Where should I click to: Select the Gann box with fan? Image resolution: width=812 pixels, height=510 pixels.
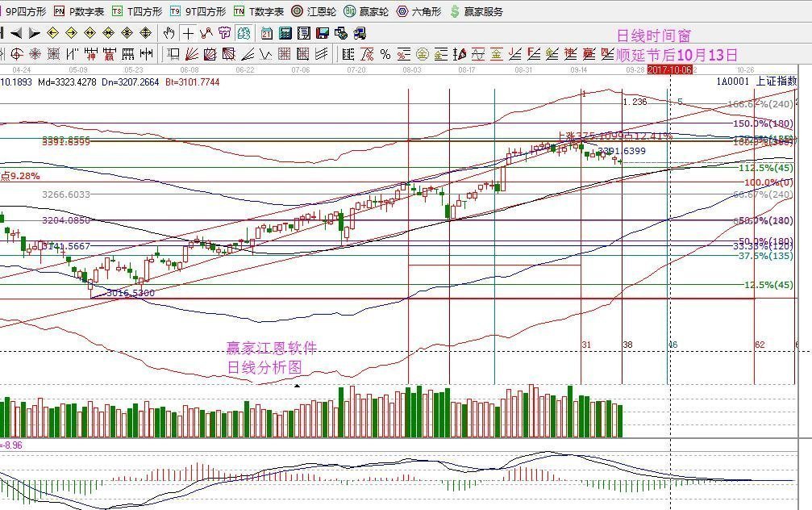210,54
